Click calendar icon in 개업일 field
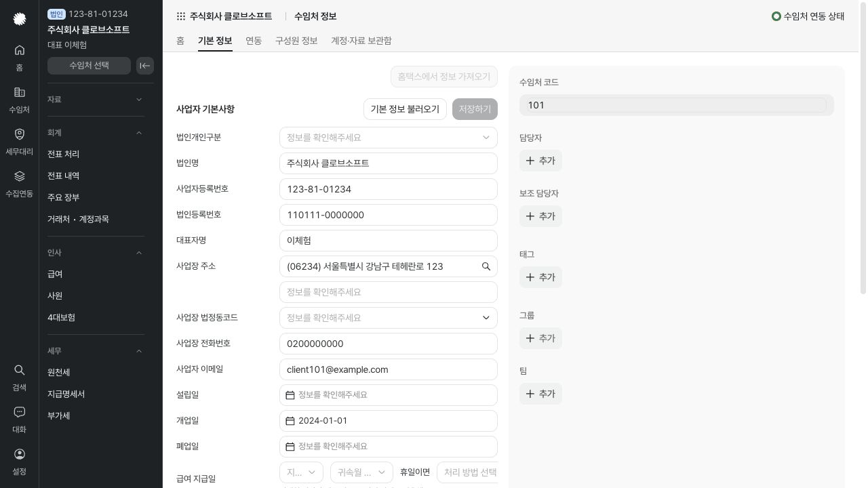This screenshot has width=868, height=488. [x=290, y=421]
